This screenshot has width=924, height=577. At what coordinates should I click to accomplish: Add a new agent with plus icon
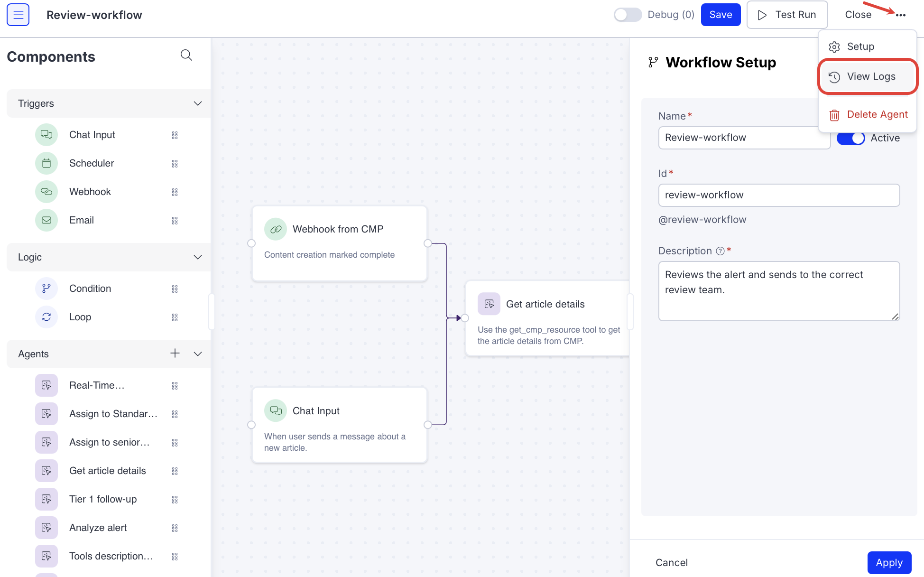point(175,354)
